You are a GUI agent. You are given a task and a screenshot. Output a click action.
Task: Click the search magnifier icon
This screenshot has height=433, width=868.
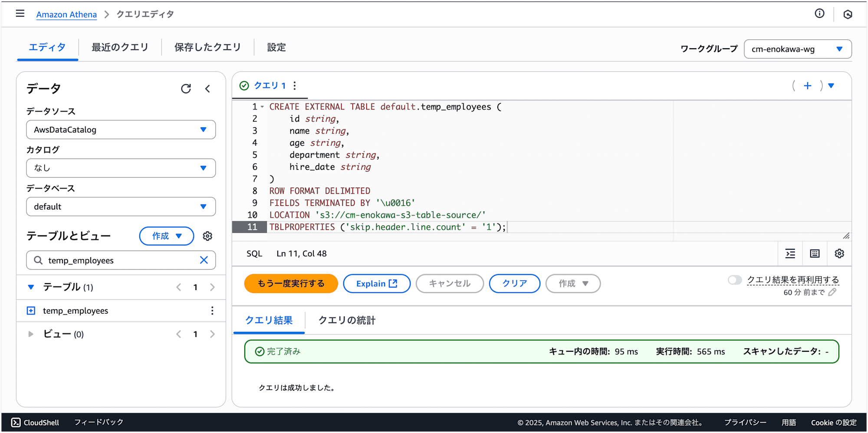click(38, 260)
